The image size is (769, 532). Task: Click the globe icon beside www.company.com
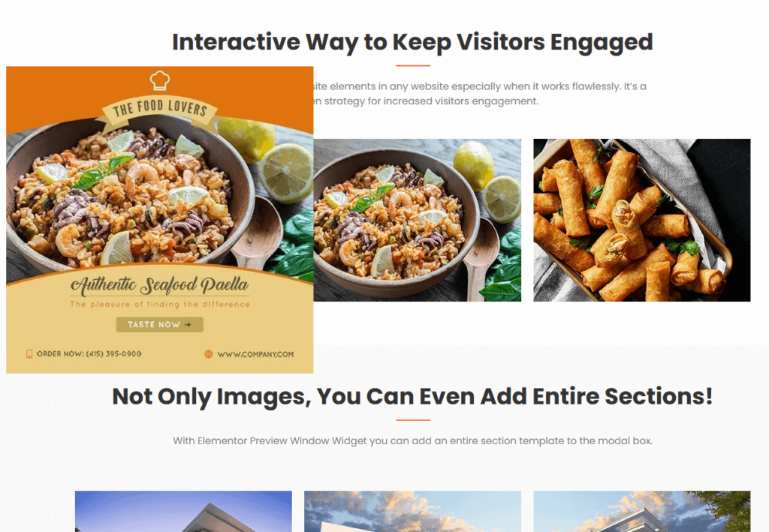tap(209, 353)
